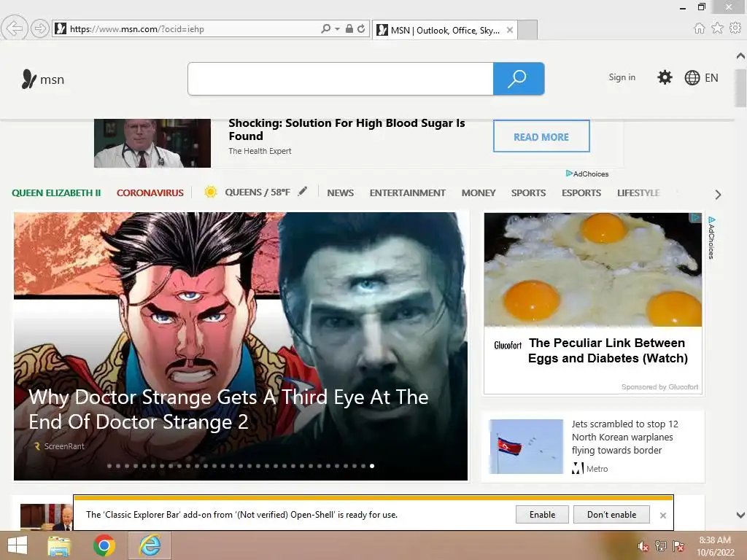Click the vertical scrollbar thumb

[740, 88]
